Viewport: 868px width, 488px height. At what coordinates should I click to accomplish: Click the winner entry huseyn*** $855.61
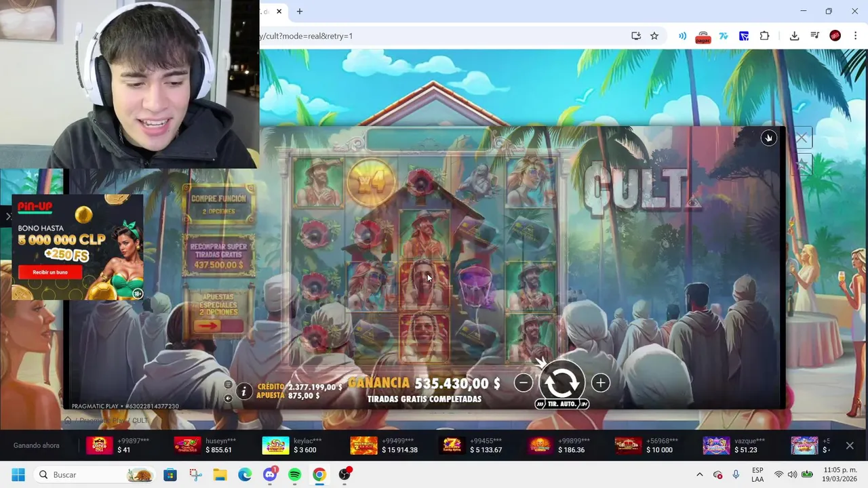coord(205,445)
